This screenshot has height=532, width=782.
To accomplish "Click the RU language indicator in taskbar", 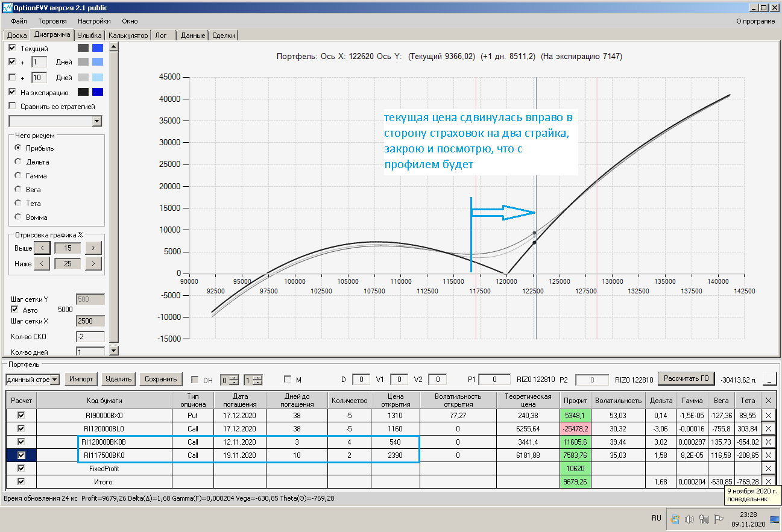I will tap(656, 519).
